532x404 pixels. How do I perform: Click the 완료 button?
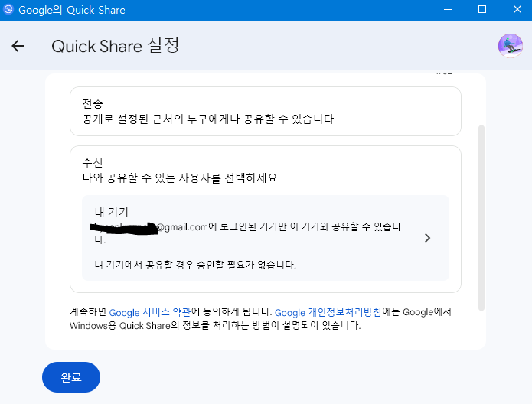pyautogui.click(x=71, y=377)
